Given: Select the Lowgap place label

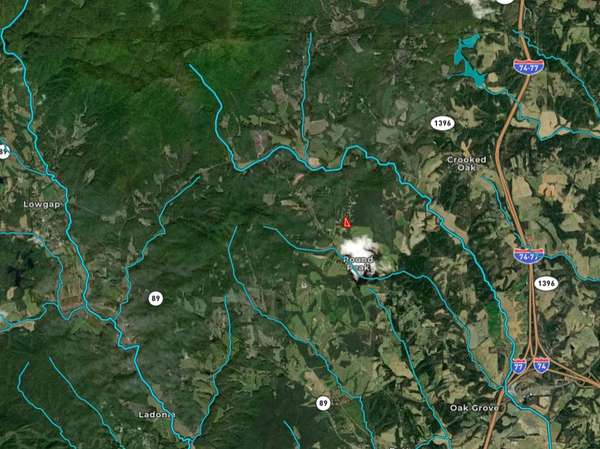Looking at the screenshot, I should [x=42, y=204].
